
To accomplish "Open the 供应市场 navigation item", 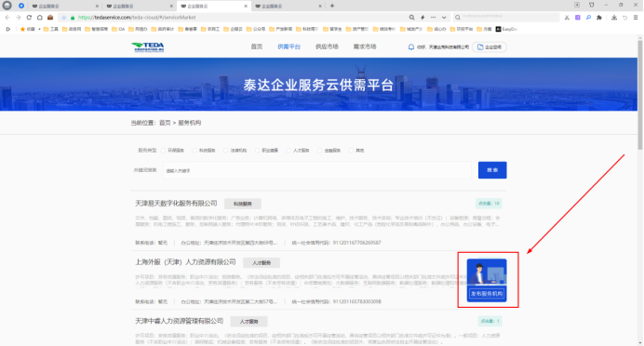I will tap(327, 47).
